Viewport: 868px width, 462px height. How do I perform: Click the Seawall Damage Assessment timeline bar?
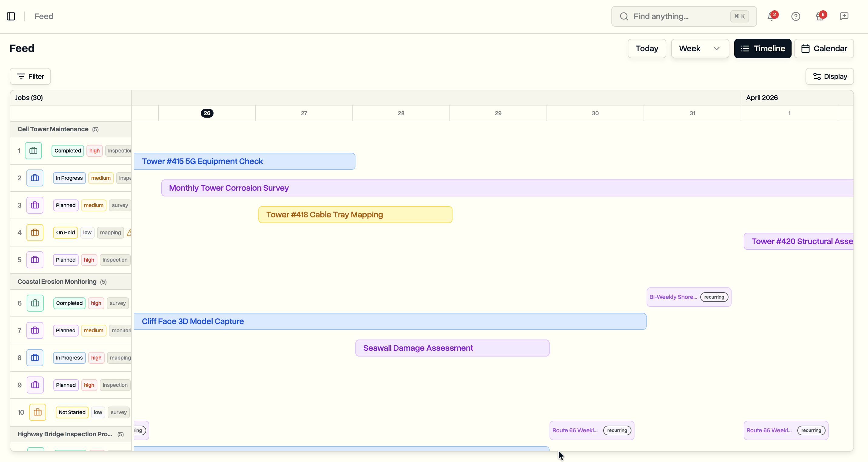pos(452,348)
